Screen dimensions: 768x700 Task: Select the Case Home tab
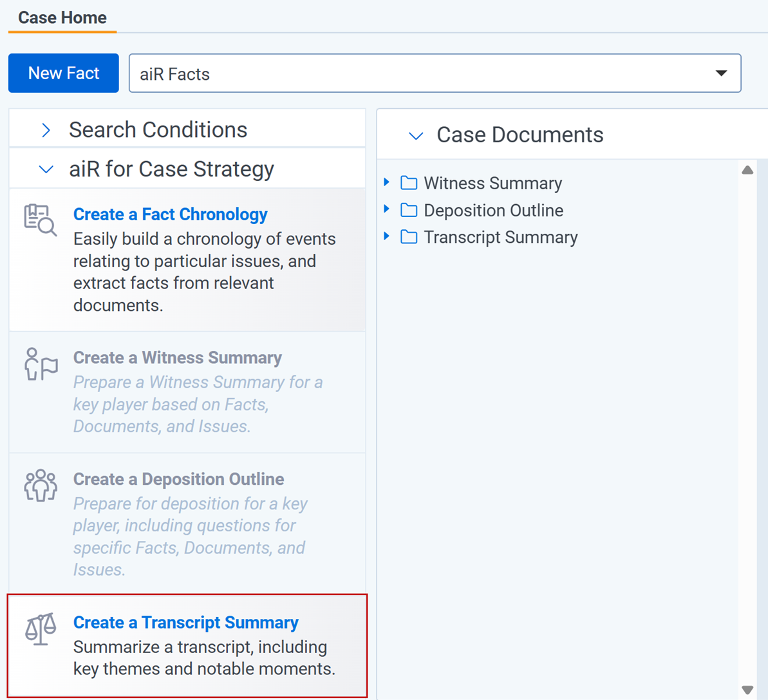[x=62, y=17]
